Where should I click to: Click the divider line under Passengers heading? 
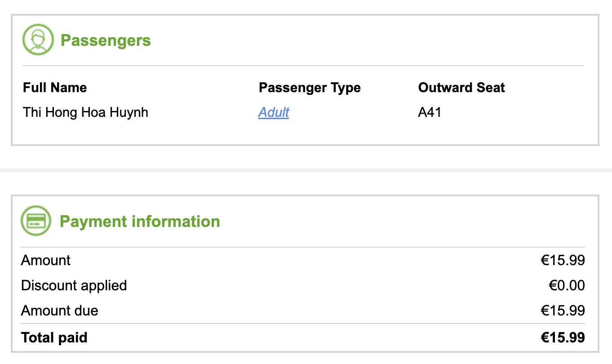(x=303, y=66)
